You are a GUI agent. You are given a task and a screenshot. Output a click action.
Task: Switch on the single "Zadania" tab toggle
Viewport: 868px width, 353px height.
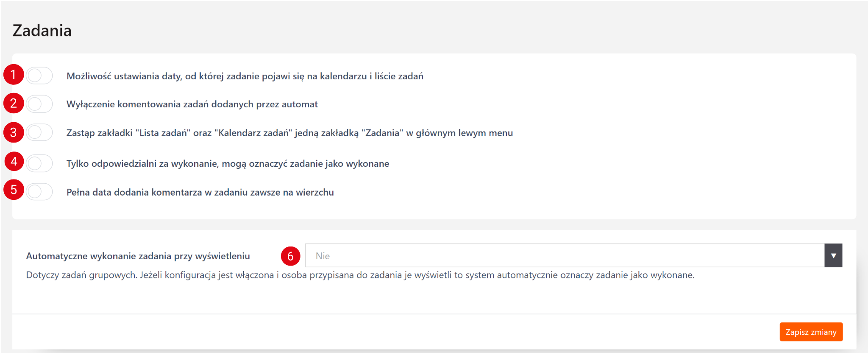[x=39, y=133]
